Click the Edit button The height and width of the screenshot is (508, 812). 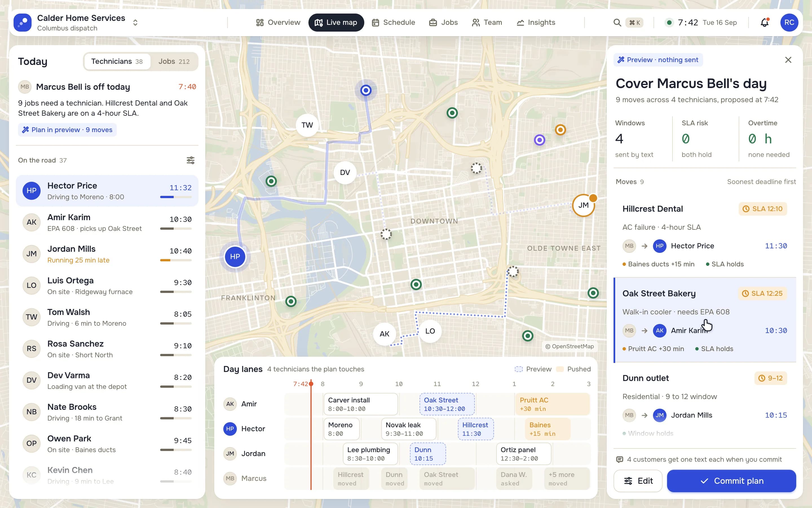coord(638,481)
